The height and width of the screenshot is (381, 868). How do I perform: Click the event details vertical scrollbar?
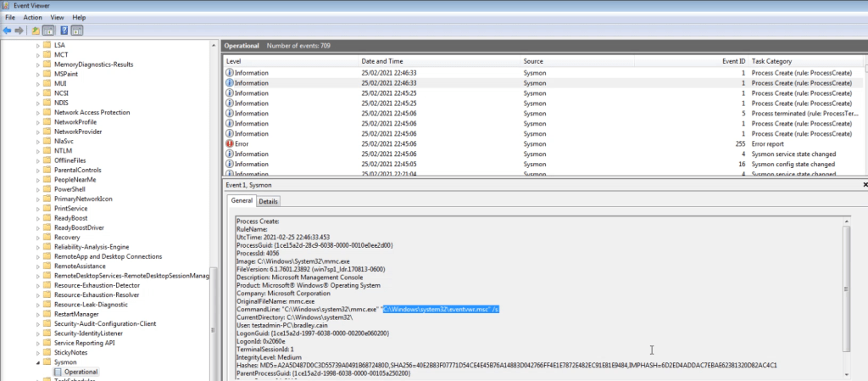click(x=848, y=297)
